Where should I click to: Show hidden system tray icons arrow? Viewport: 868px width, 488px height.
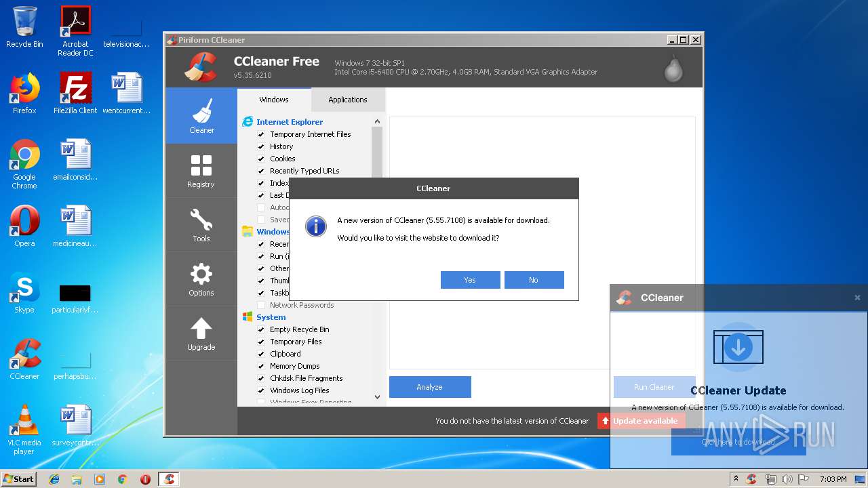tap(736, 479)
